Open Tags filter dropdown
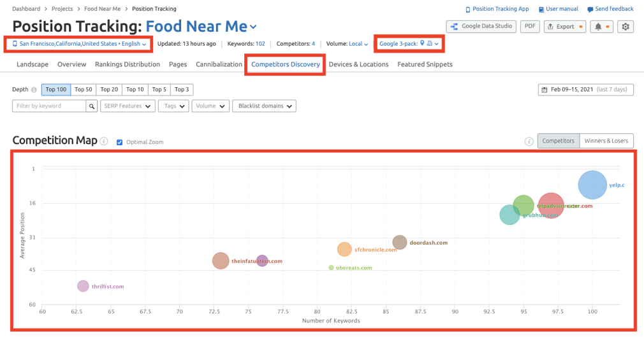 (x=173, y=106)
